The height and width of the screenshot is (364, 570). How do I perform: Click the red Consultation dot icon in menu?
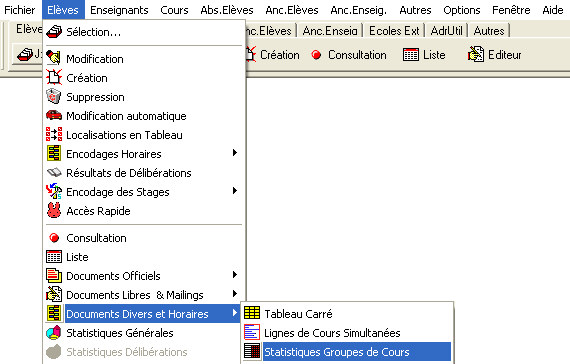coord(54,238)
